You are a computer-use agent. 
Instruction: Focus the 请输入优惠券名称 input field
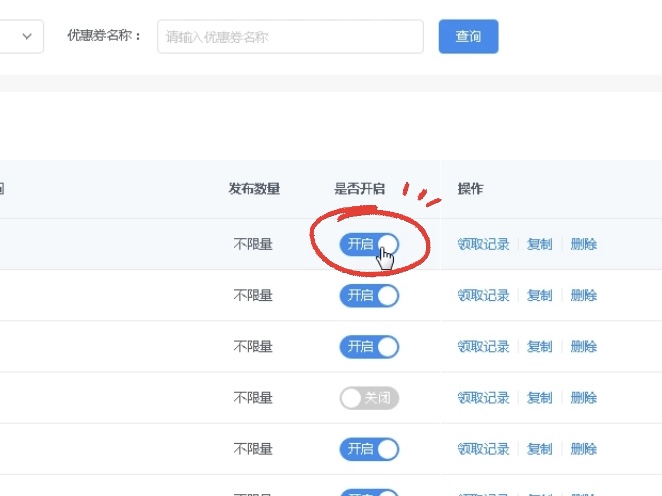(290, 36)
